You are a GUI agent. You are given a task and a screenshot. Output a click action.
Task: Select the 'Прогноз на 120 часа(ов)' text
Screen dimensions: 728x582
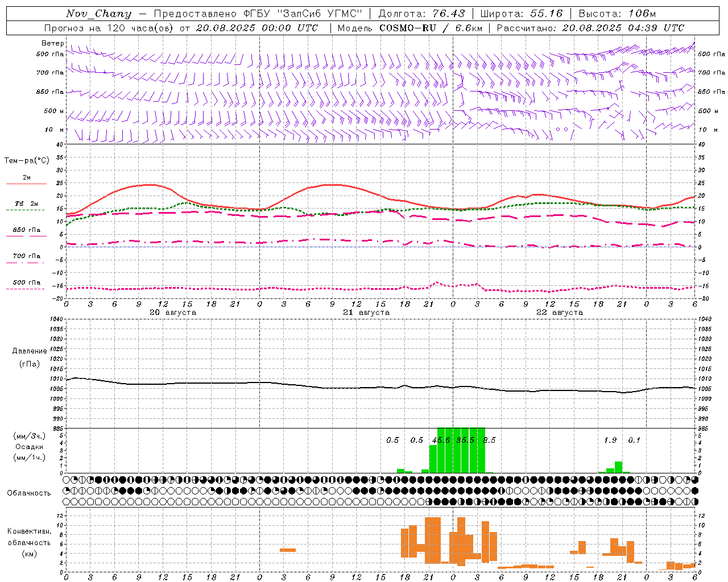click(110, 28)
